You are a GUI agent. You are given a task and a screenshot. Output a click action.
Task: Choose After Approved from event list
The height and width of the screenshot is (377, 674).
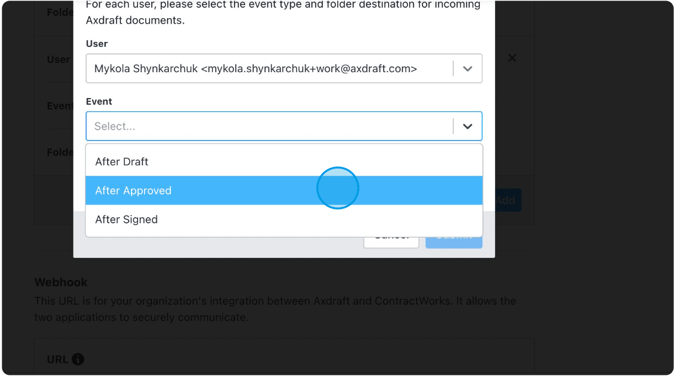(x=284, y=190)
